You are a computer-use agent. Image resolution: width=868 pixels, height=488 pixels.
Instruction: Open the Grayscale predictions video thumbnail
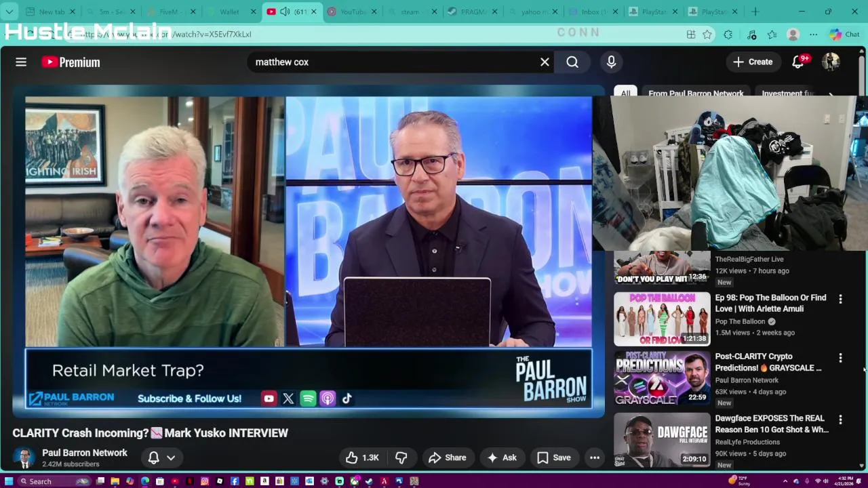tap(662, 378)
